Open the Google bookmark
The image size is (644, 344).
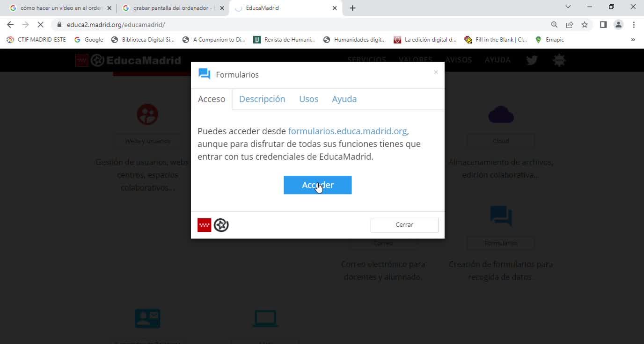[88, 40]
